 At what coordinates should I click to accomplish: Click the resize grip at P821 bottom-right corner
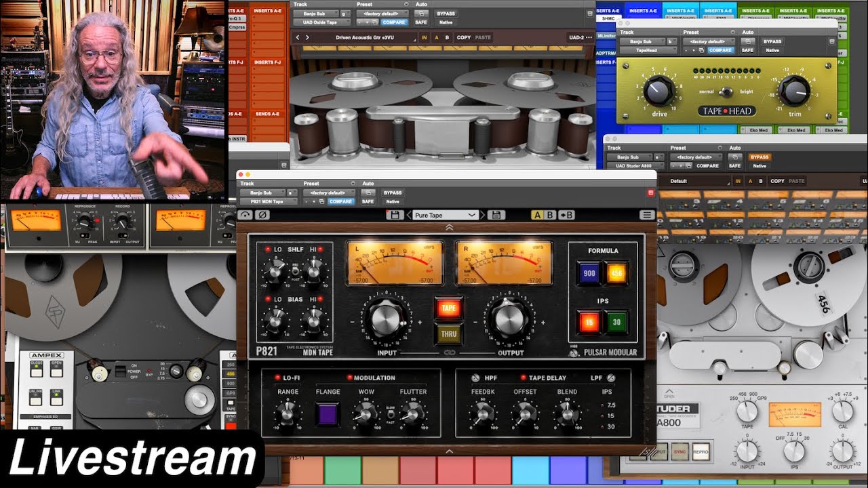click(x=649, y=451)
